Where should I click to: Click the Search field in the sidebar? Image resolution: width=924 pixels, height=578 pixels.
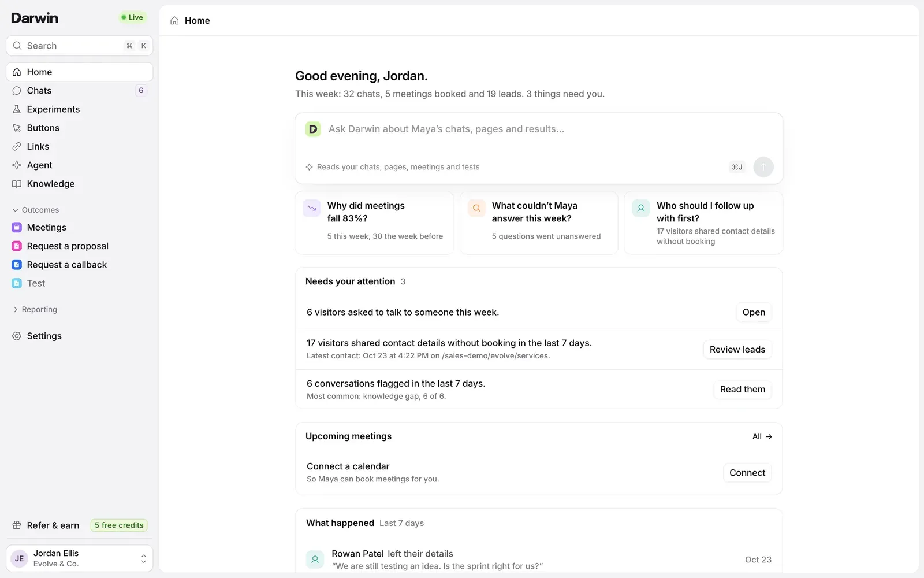(x=80, y=46)
